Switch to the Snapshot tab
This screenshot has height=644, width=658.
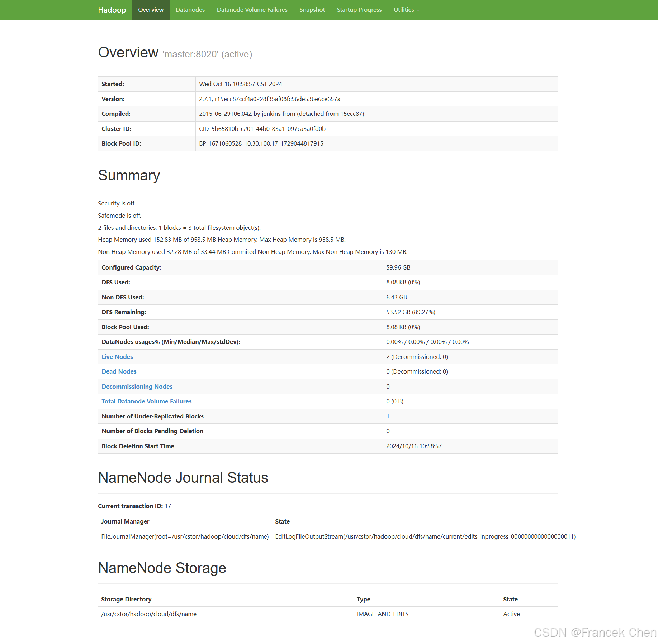(312, 10)
